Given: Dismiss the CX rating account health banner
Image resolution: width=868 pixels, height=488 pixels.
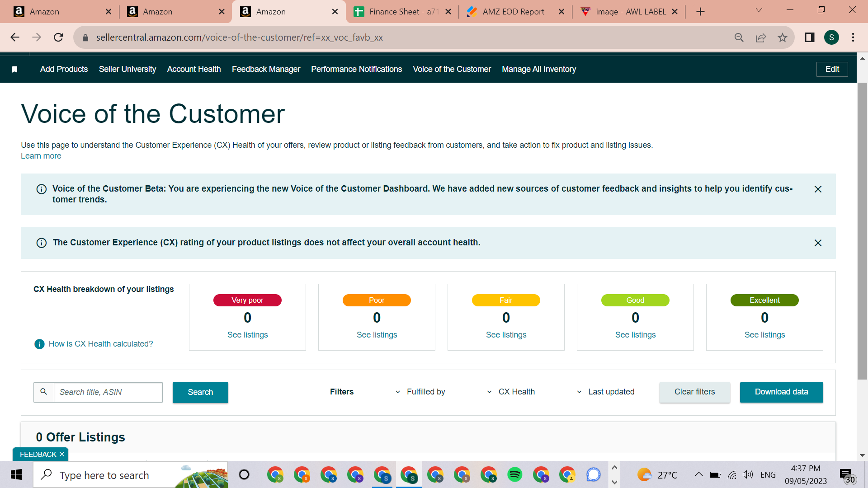Looking at the screenshot, I should [818, 243].
